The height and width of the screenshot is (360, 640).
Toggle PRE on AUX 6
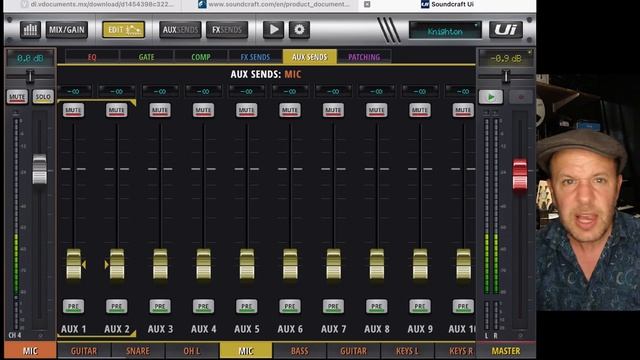pos(290,307)
